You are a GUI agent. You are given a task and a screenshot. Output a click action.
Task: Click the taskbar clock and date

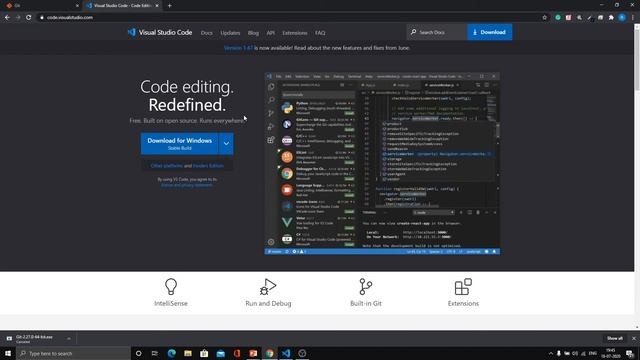(611, 353)
